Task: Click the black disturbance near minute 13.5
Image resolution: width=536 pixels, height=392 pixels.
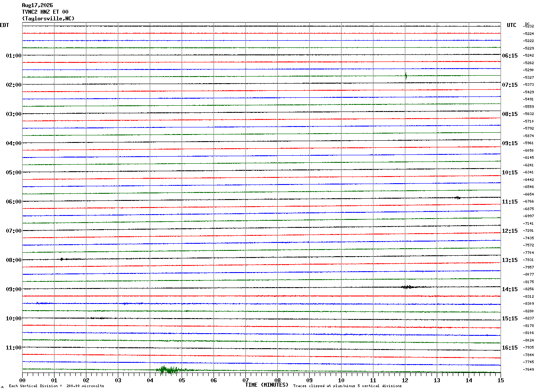Action: pyautogui.click(x=457, y=198)
